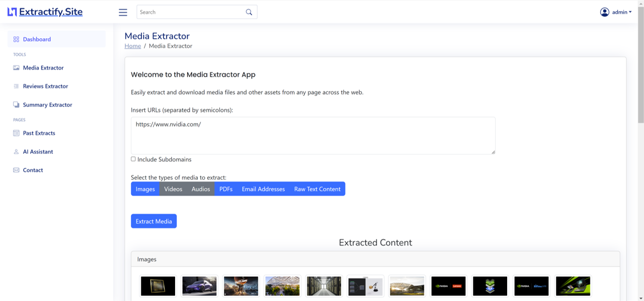Expand the hamburger navigation menu

[123, 12]
